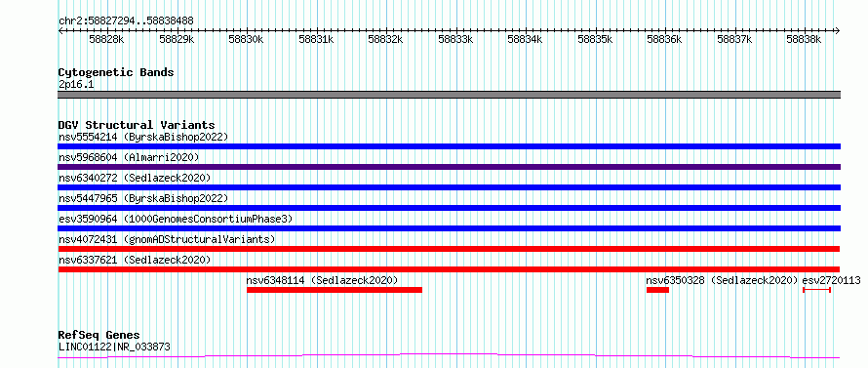Click the nsv5447965 (ByrskaBishop2022) label

click(x=142, y=198)
